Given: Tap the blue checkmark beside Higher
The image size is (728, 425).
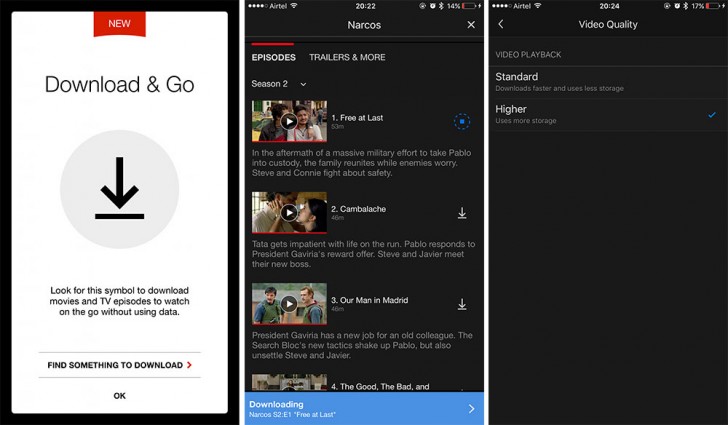Looking at the screenshot, I should 712,115.
